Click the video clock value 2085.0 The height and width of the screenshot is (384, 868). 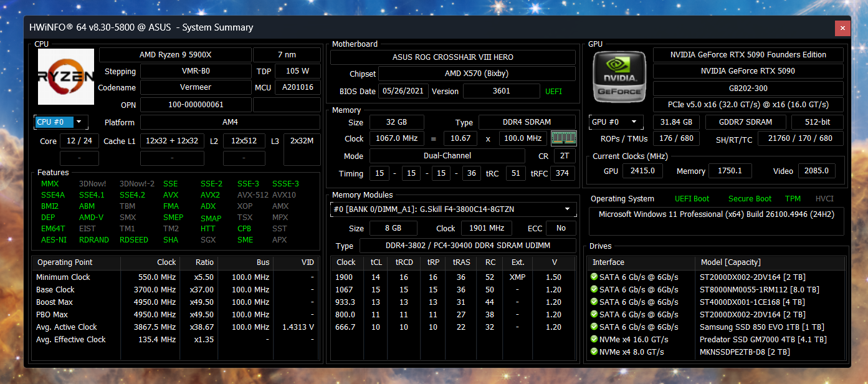816,171
